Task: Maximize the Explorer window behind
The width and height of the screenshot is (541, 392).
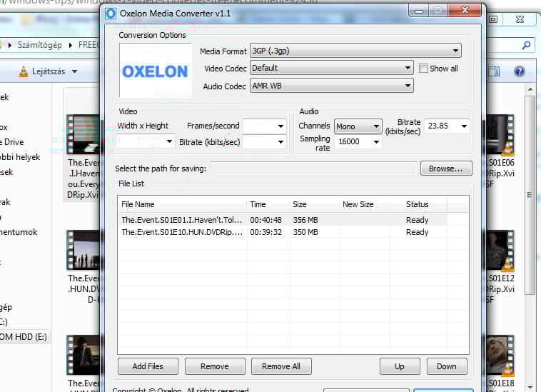Action: click(494, 19)
